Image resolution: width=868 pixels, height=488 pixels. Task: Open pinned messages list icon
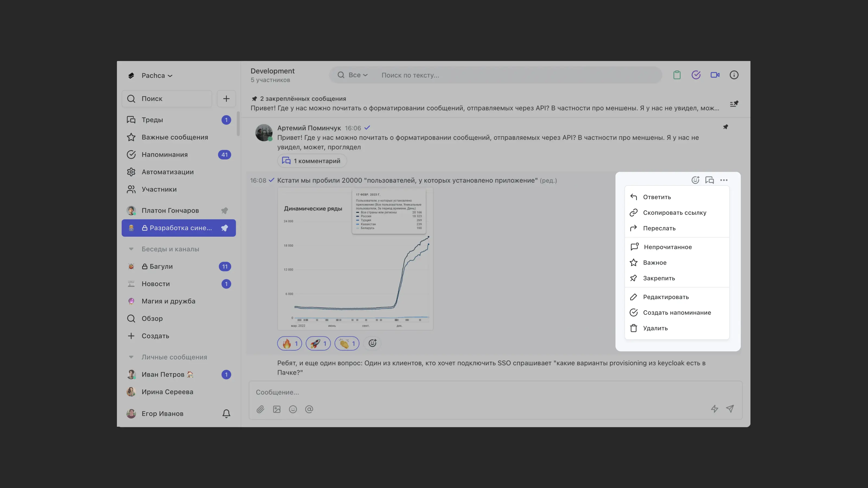click(x=734, y=104)
